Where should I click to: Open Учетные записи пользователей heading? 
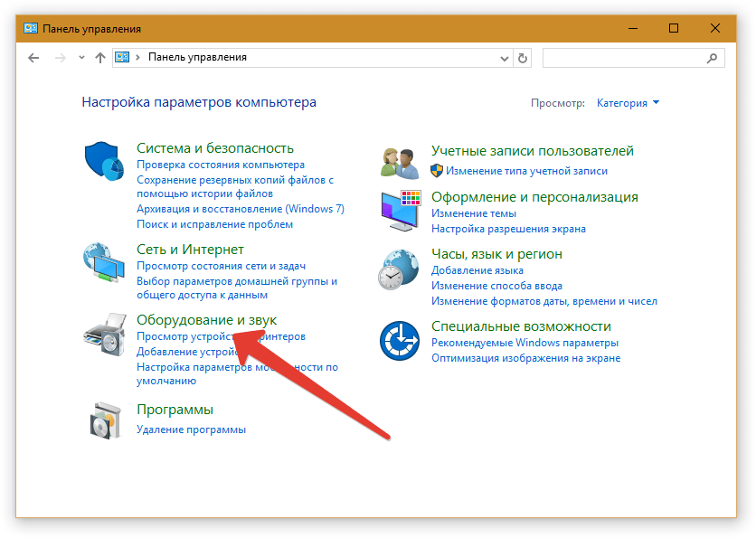click(533, 151)
